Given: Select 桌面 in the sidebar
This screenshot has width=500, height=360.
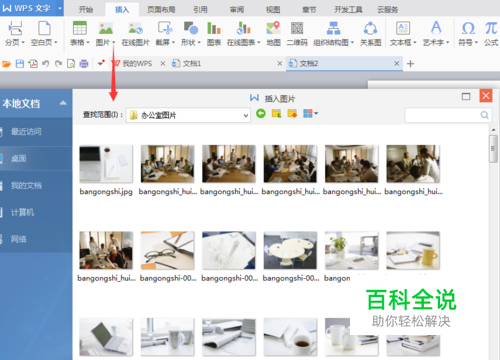Looking at the screenshot, I should pos(36,158).
